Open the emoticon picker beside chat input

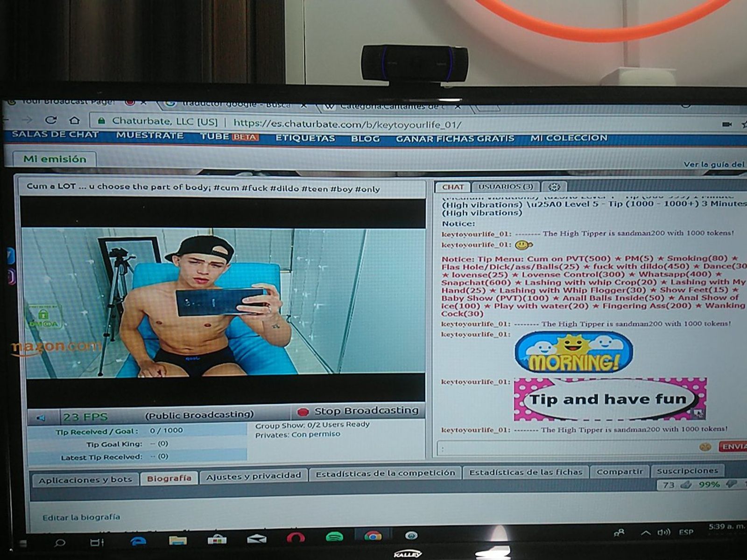coord(705,447)
